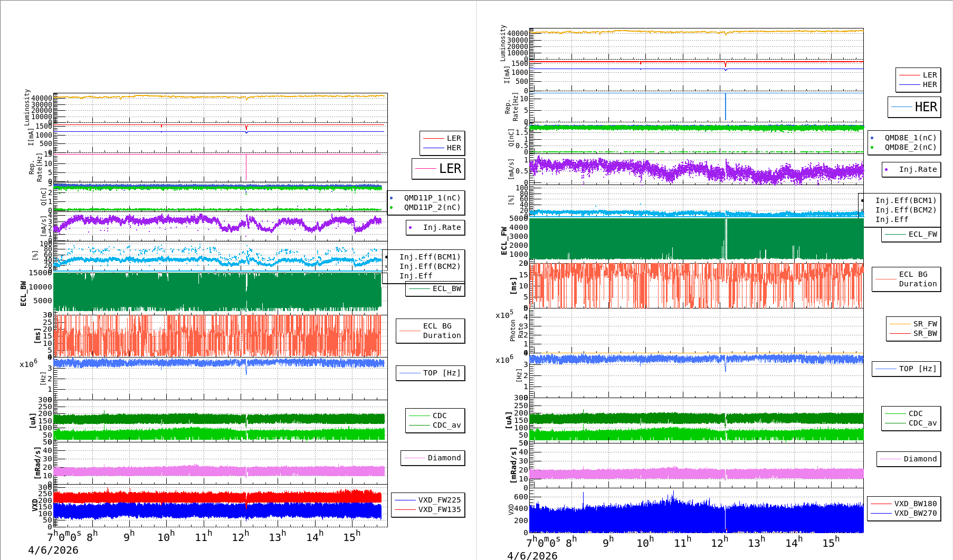Click the 12h tick label on left time axis

pos(240,537)
